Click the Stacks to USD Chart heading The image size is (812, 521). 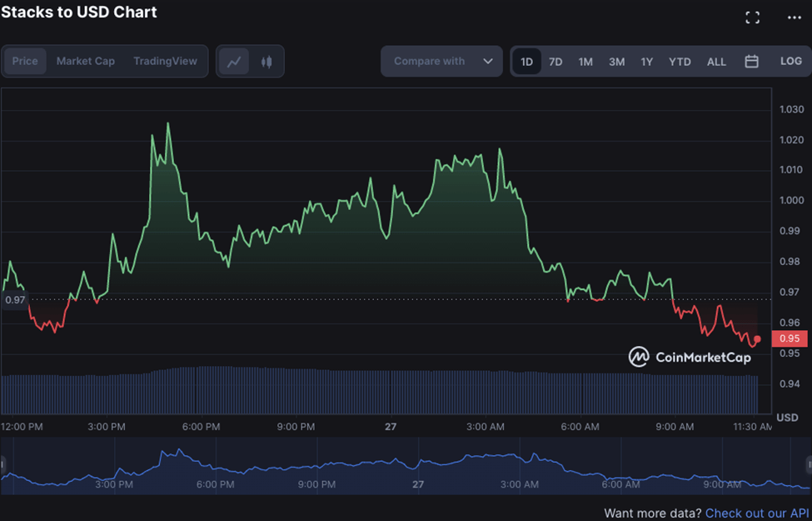coord(79,12)
